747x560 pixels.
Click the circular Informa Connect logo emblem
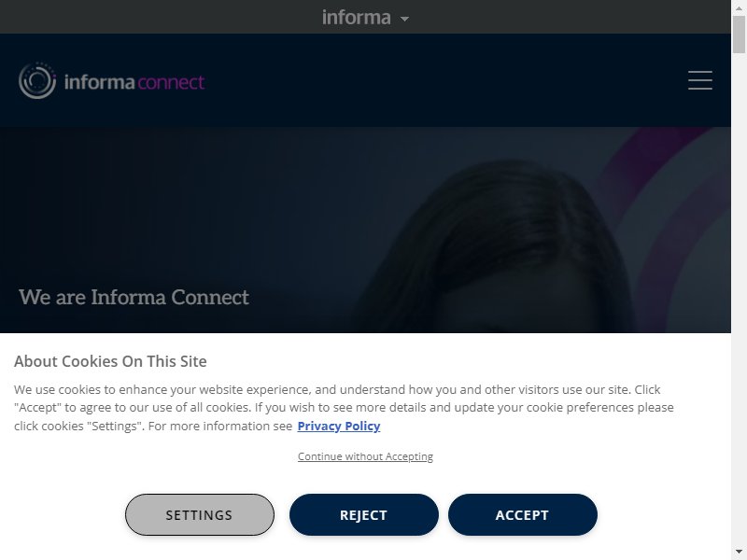[x=37, y=81]
